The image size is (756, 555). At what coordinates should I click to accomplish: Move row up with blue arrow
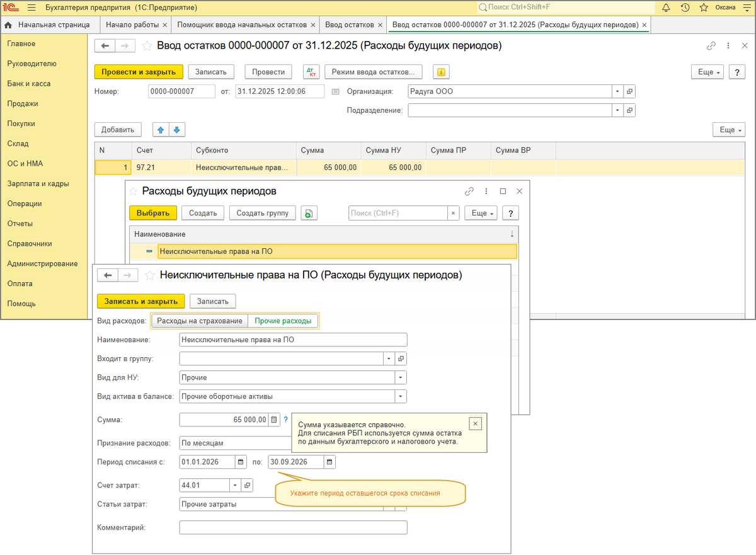pos(161,130)
